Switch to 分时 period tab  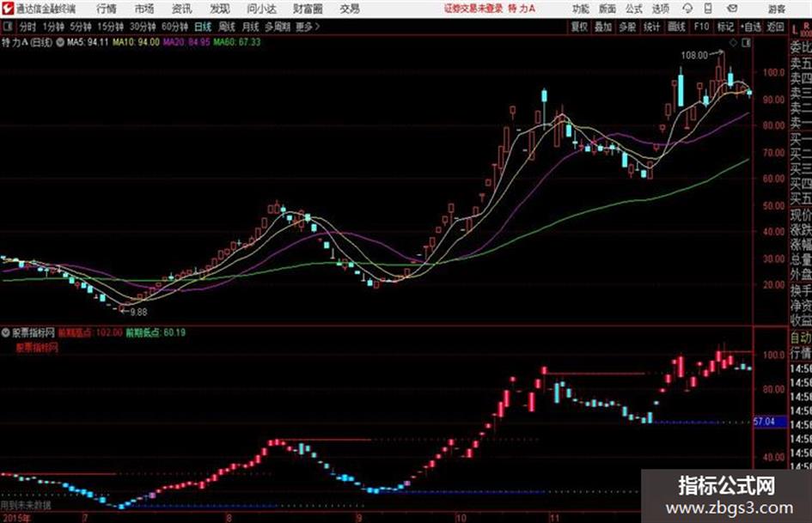[x=27, y=27]
